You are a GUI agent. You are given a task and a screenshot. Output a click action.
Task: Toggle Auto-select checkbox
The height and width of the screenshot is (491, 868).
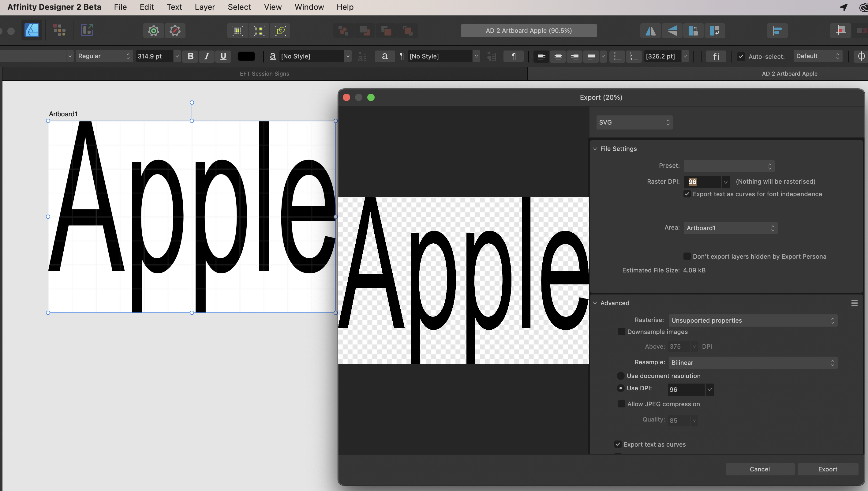point(741,56)
